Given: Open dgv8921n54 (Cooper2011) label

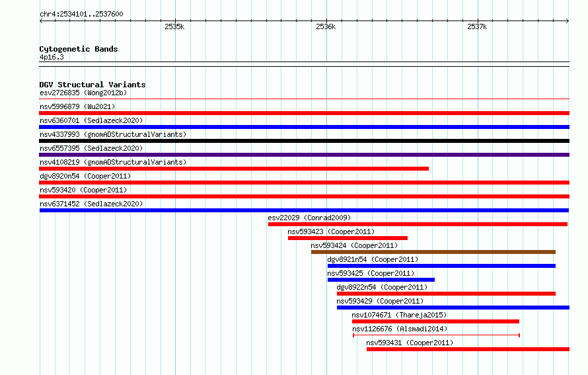Looking at the screenshot, I should click(x=373, y=259).
